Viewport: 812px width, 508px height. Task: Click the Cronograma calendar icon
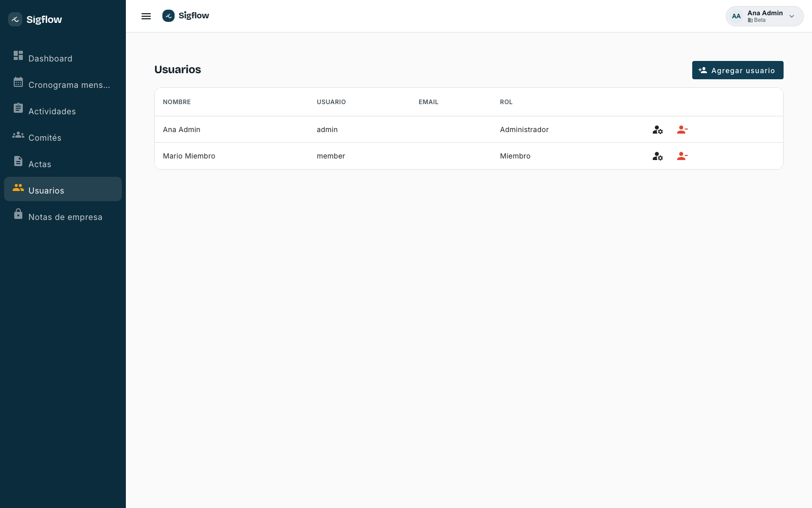click(x=18, y=82)
